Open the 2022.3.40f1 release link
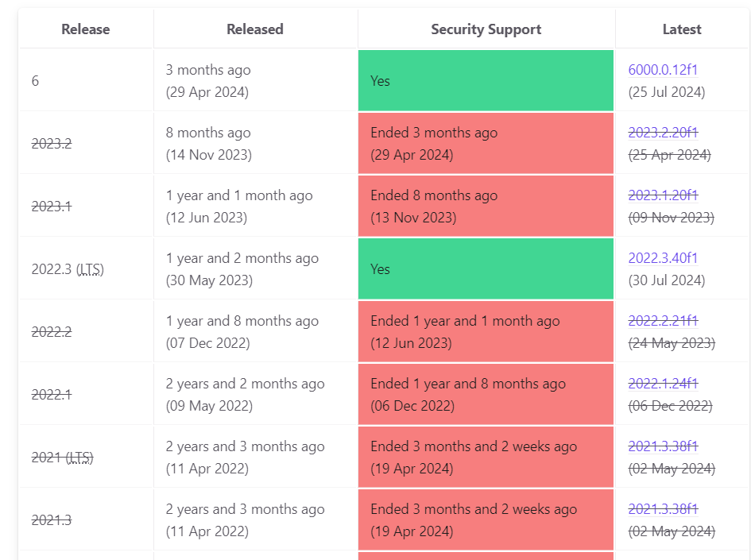751x560 pixels. click(663, 258)
